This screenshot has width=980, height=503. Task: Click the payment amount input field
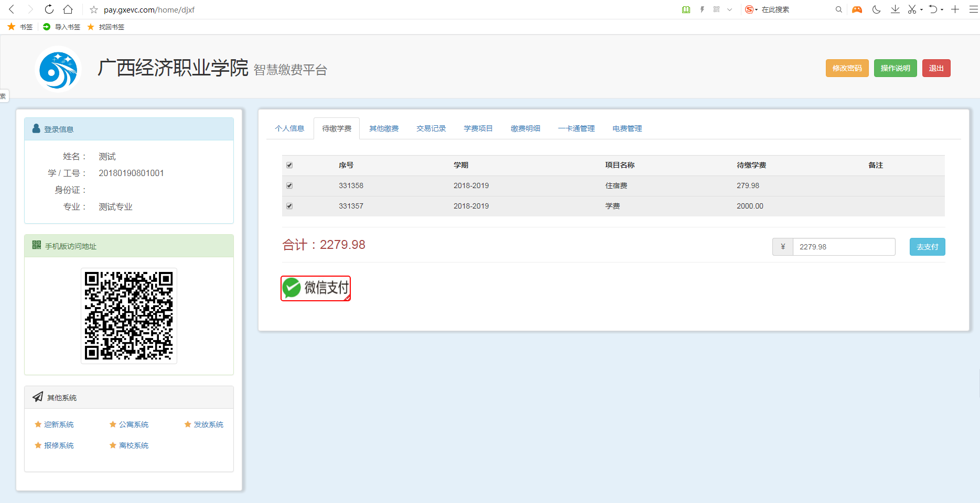click(843, 247)
